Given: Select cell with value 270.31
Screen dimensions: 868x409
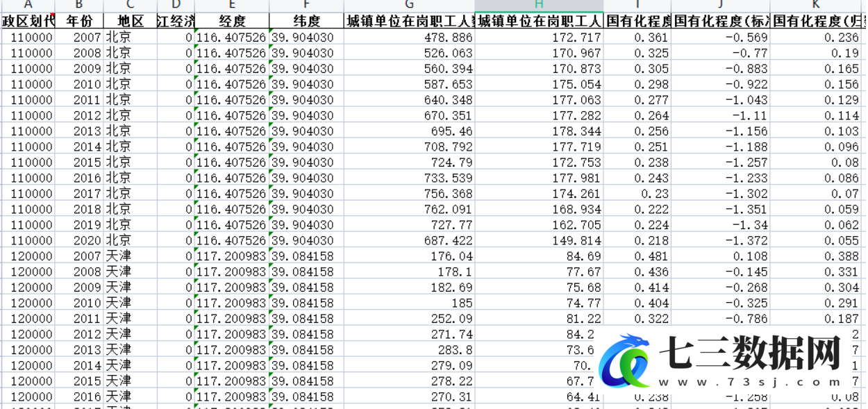Looking at the screenshot, I should [x=409, y=397].
